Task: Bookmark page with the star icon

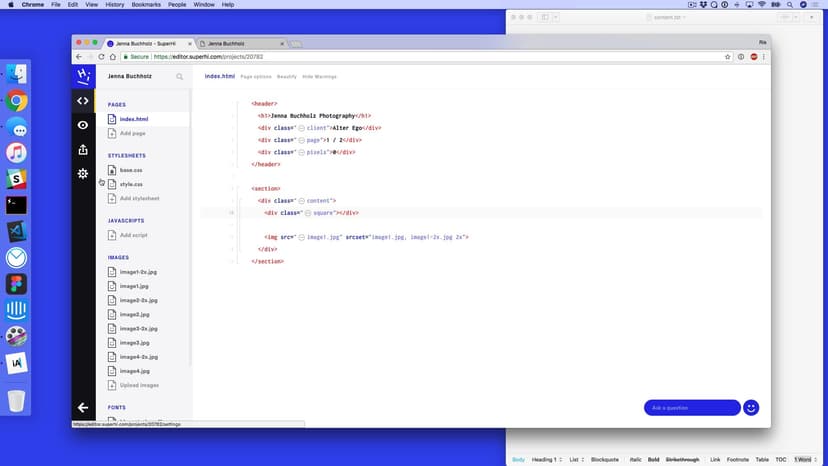Action: pos(727,57)
